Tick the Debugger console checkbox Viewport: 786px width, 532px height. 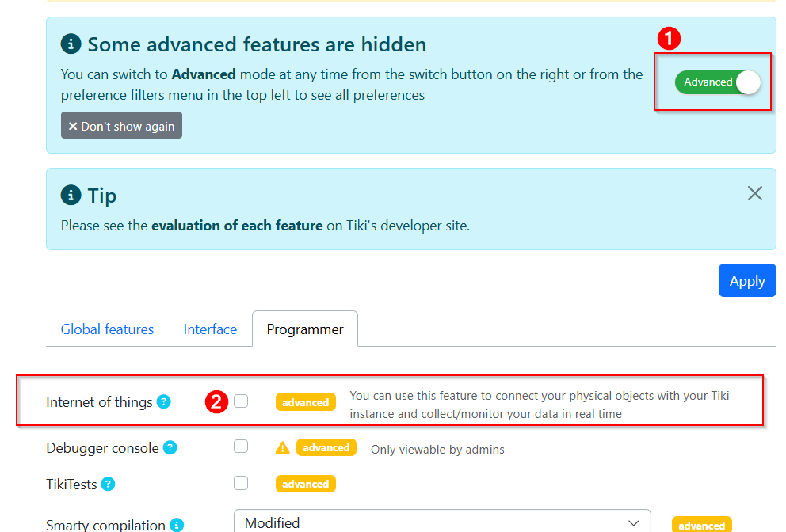pyautogui.click(x=241, y=446)
